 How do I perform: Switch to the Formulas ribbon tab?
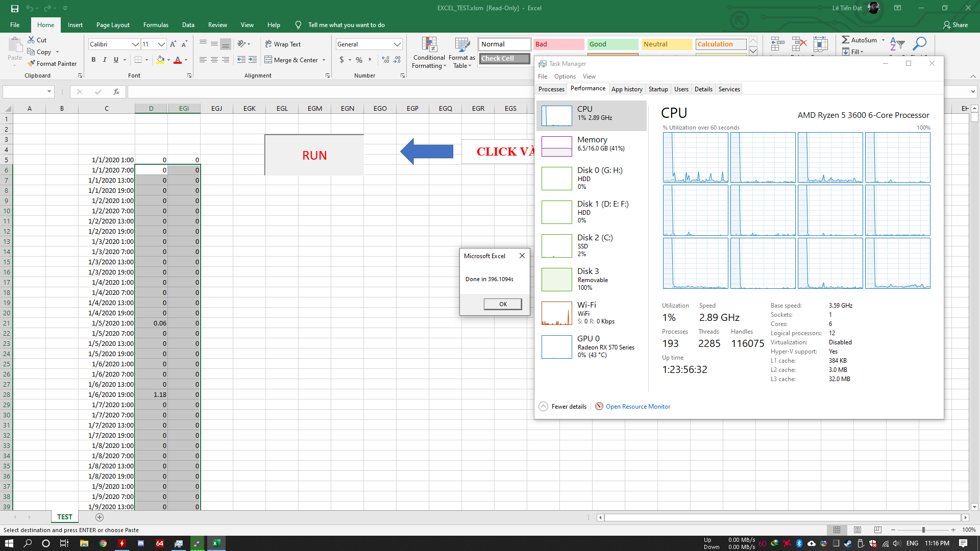(156, 24)
